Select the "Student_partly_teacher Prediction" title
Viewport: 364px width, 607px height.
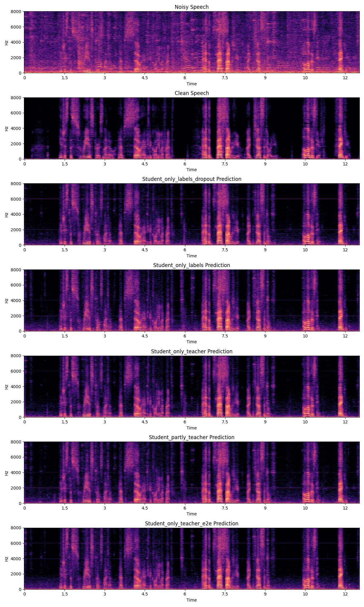point(191,437)
